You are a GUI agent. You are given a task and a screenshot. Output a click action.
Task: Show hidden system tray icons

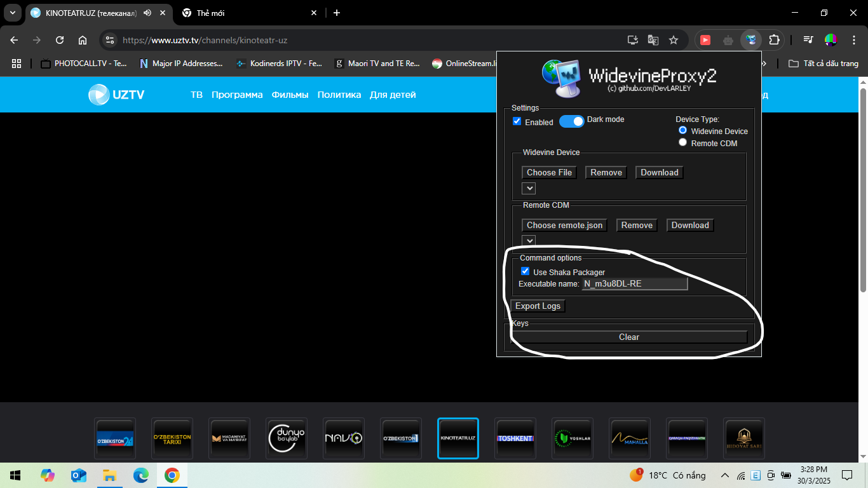(724, 475)
